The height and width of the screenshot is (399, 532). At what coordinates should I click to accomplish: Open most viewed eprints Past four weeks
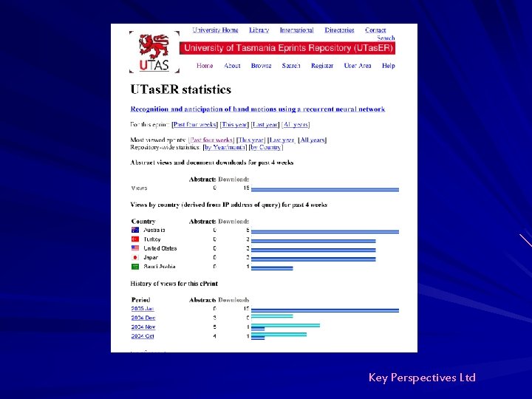pos(211,140)
